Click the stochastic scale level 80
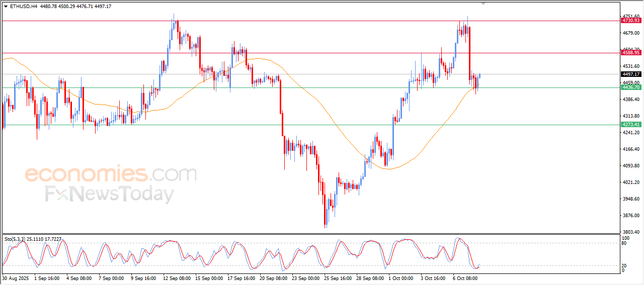Viewport: 644px width, 285px height. pos(625,243)
